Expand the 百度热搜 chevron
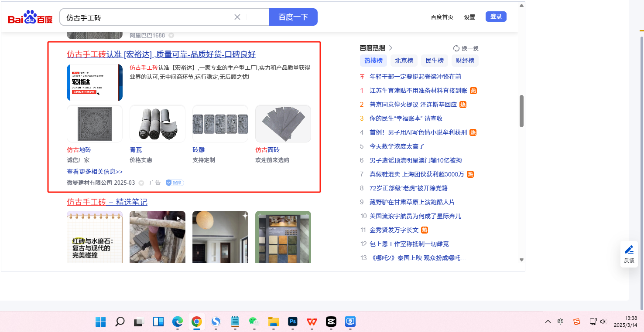 (391, 48)
